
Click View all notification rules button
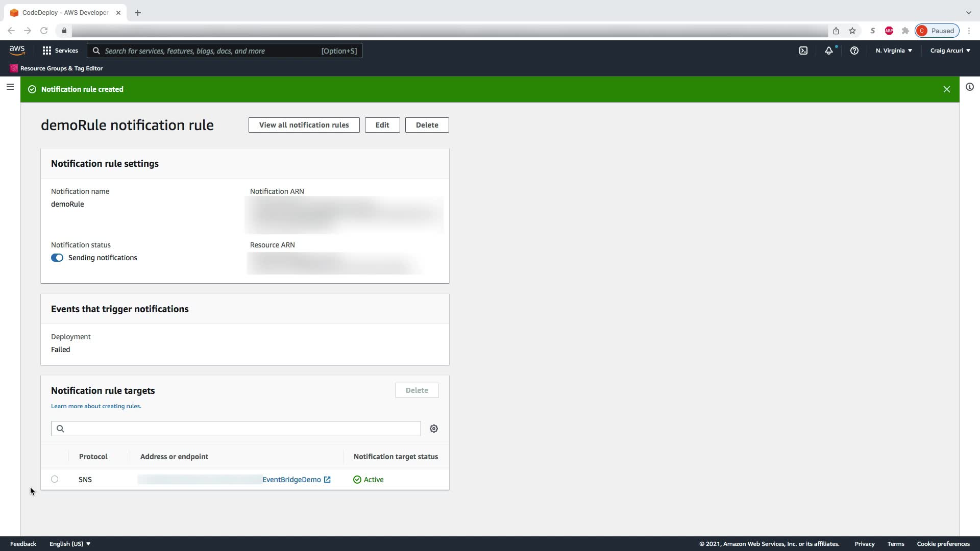(x=304, y=125)
